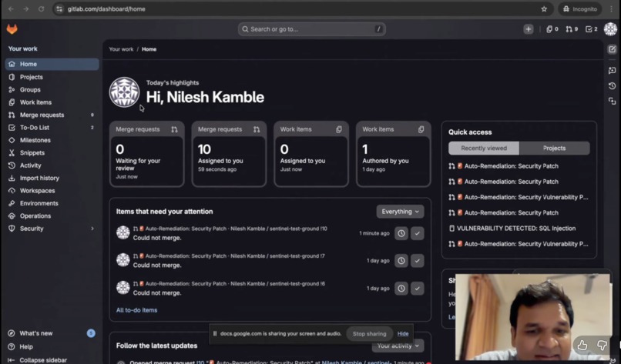The image size is (621, 364).
Task: Go back in browser
Action: tap(11, 8)
